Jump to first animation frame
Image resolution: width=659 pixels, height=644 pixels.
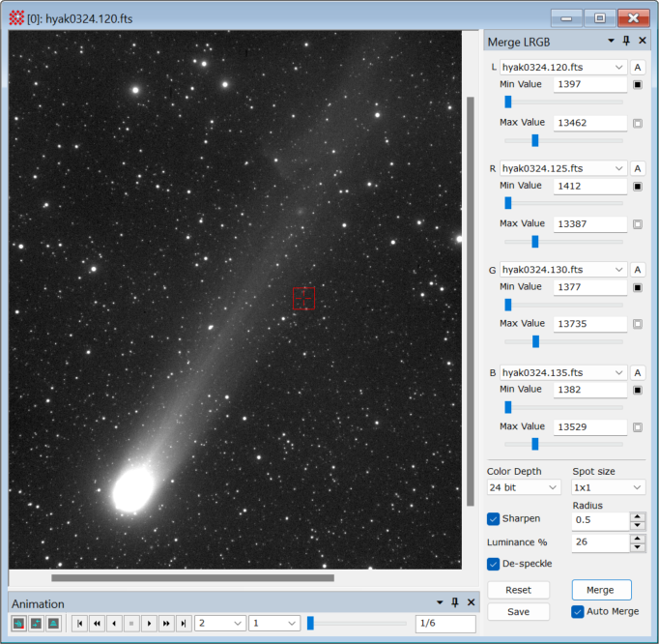click(79, 624)
